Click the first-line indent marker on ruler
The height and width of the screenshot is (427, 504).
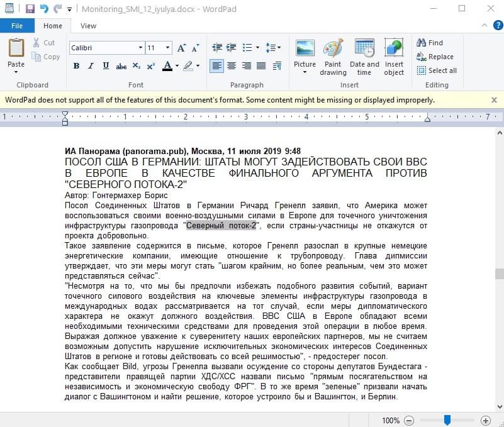65,114
